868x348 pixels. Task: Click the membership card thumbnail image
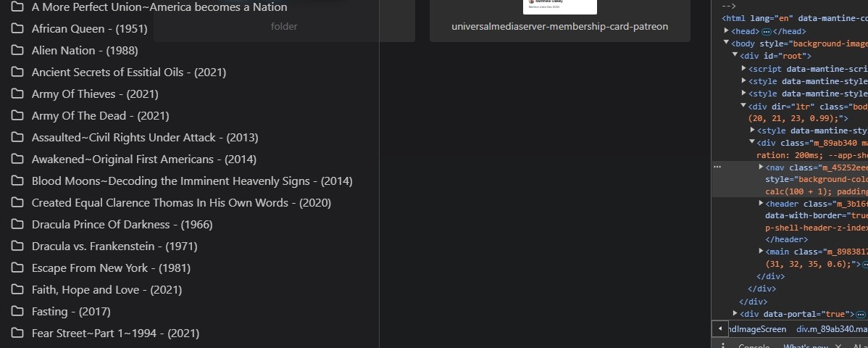coord(559,7)
